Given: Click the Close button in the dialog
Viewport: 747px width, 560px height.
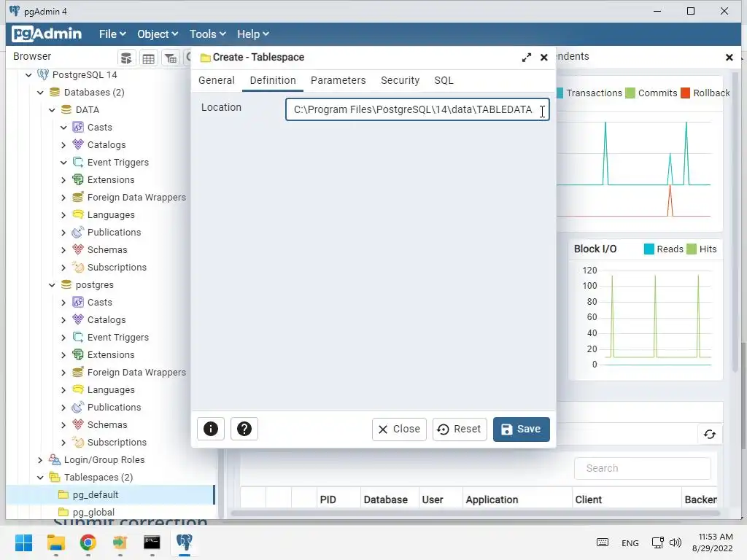Looking at the screenshot, I should pos(399,429).
